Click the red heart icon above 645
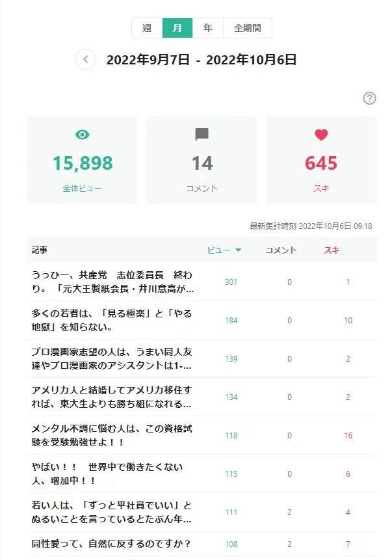 tap(321, 135)
